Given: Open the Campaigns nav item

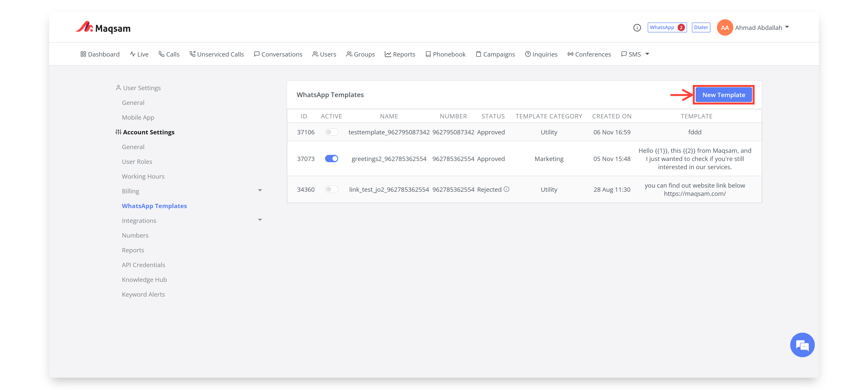Looking at the screenshot, I should point(495,54).
